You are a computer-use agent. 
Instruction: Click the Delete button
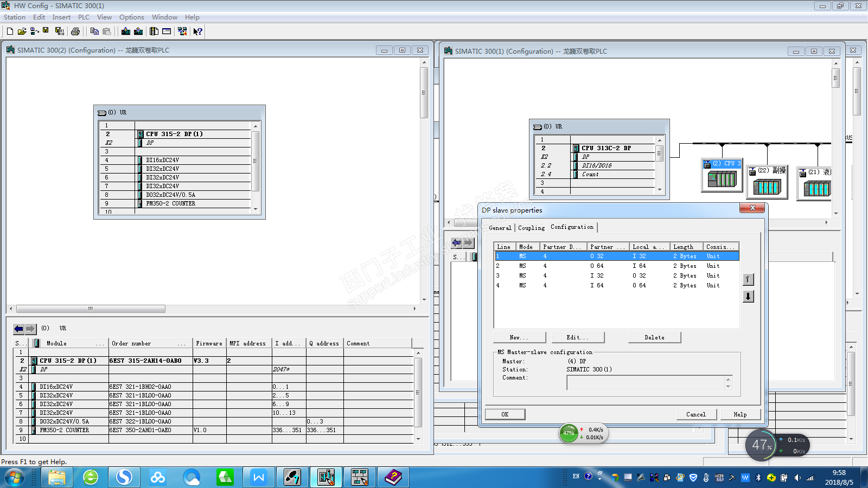click(654, 337)
